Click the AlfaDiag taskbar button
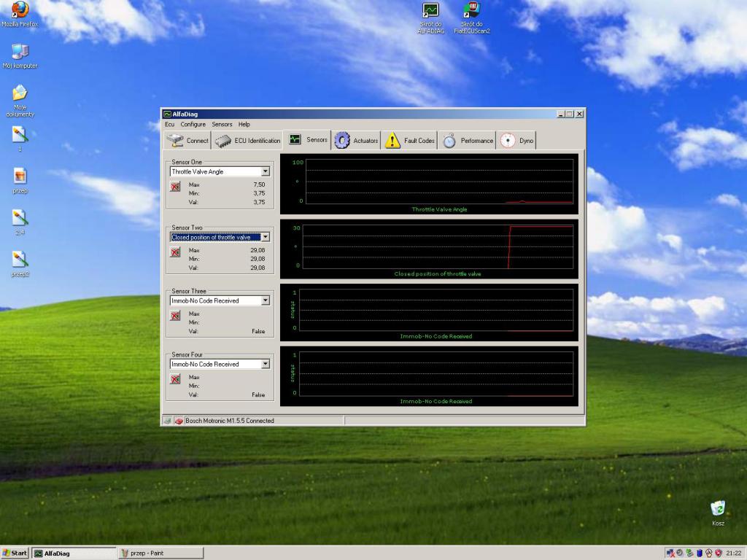Screen dimensions: 747x560 tap(74, 553)
